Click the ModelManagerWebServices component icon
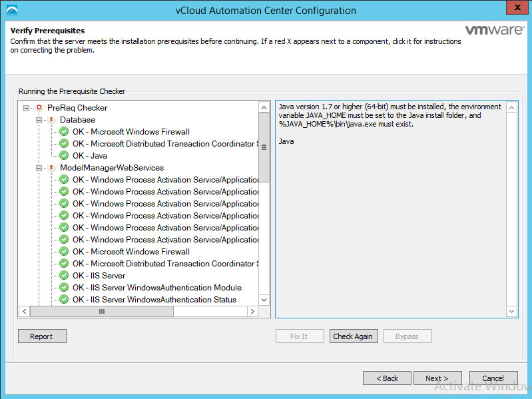Viewport: 532px width, 399px height. [51, 168]
